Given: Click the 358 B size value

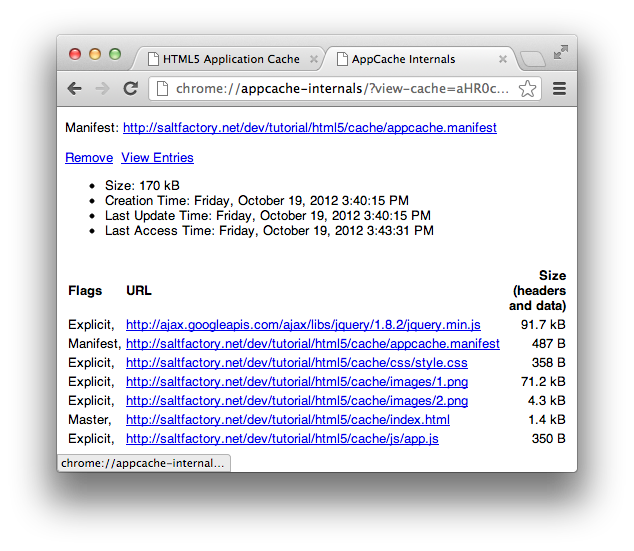Looking at the screenshot, I should 548,363.
